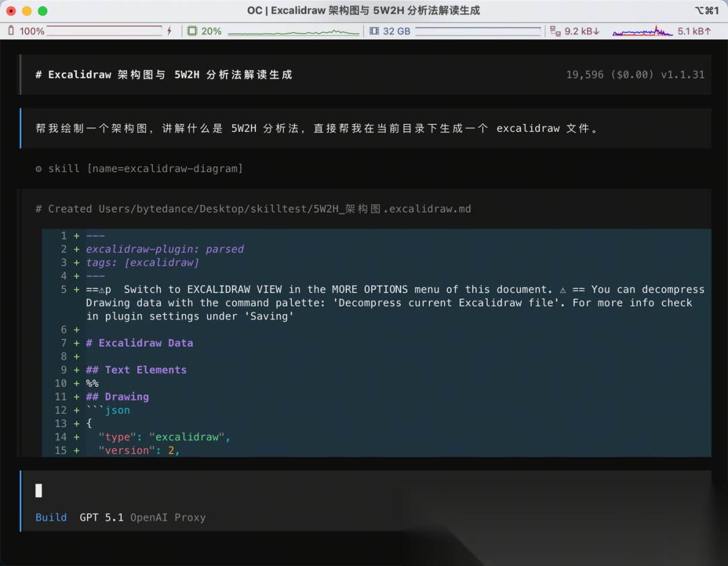Click the Created file path line
The width and height of the screenshot is (728, 566).
pos(253,209)
